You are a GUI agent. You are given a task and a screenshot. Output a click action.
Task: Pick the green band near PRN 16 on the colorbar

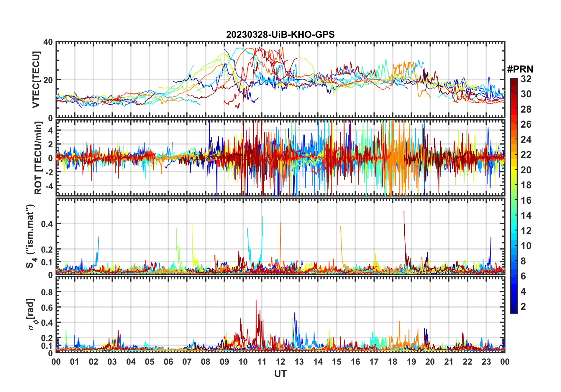click(x=514, y=200)
